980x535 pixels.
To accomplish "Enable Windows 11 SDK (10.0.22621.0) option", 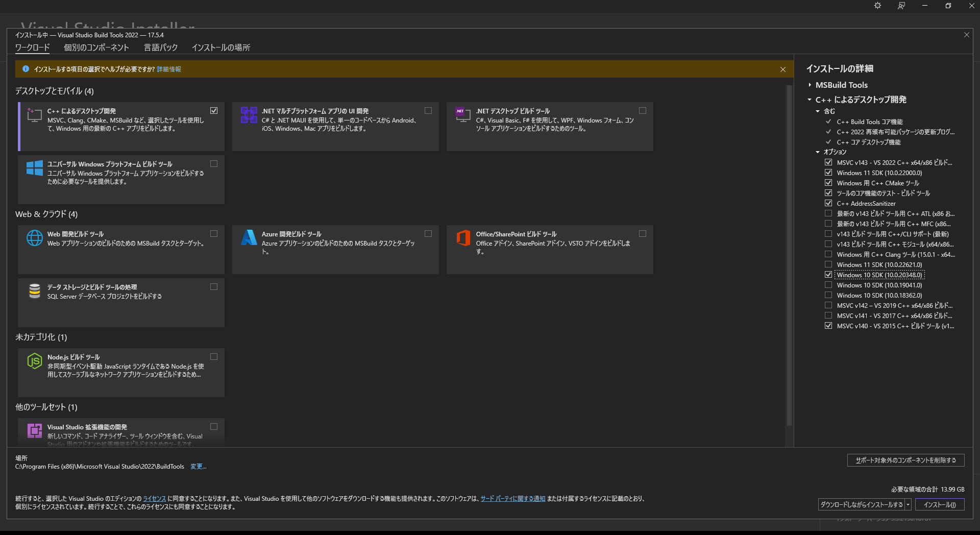I will [828, 264].
